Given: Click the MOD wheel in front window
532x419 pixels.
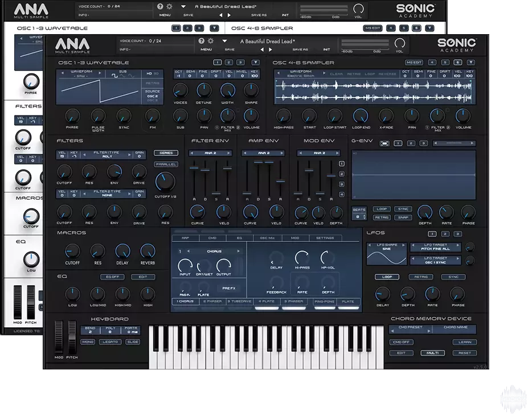Looking at the screenshot, I should [x=59, y=337].
